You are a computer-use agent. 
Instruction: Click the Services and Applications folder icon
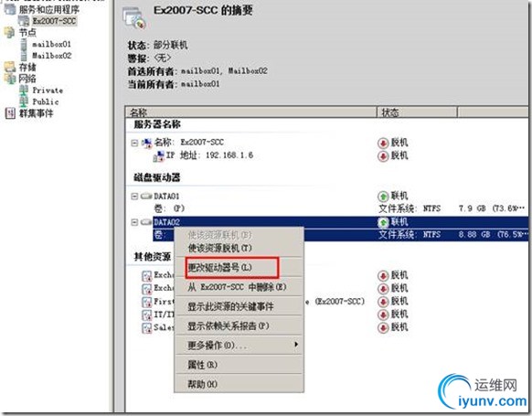tap(10, 9)
